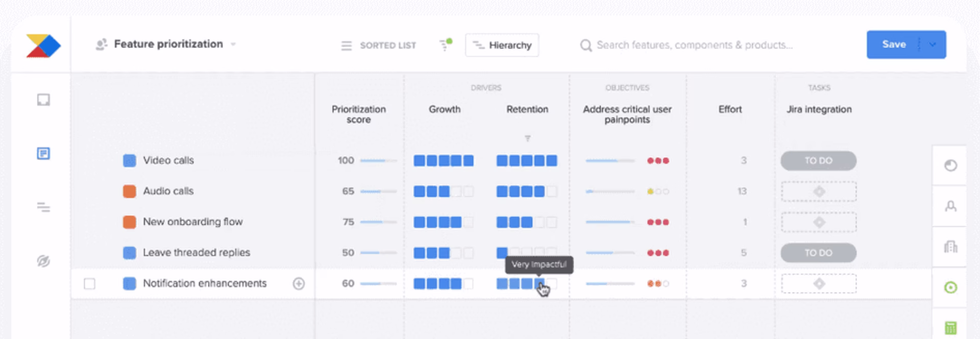Viewport: 980px width, 339px height.
Task: Open the companies building icon in right panel
Action: click(x=950, y=247)
